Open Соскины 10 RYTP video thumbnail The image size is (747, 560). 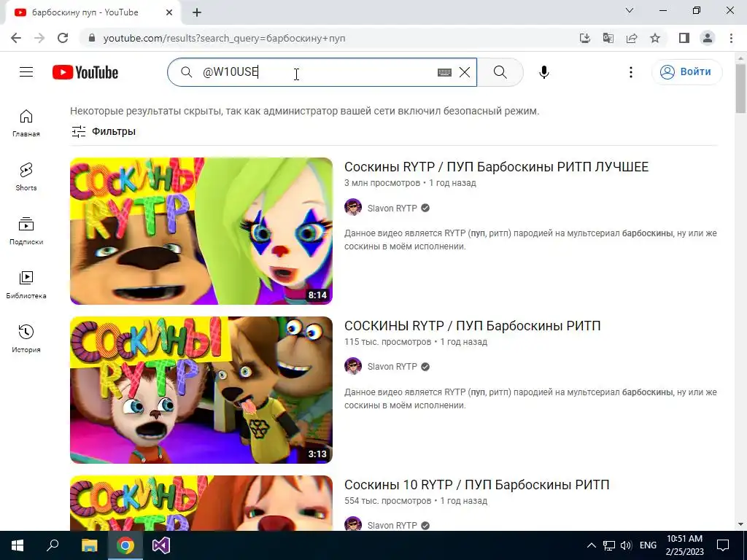tap(201, 503)
